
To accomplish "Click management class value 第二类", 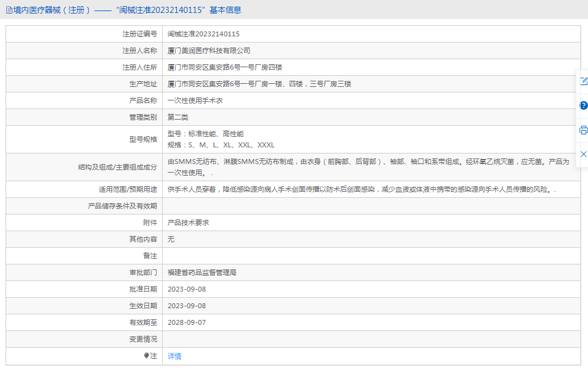I will pos(178,117).
